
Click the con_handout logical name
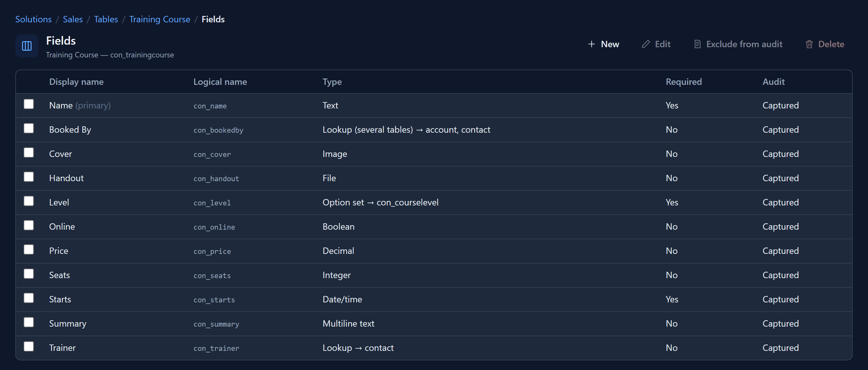216,179
